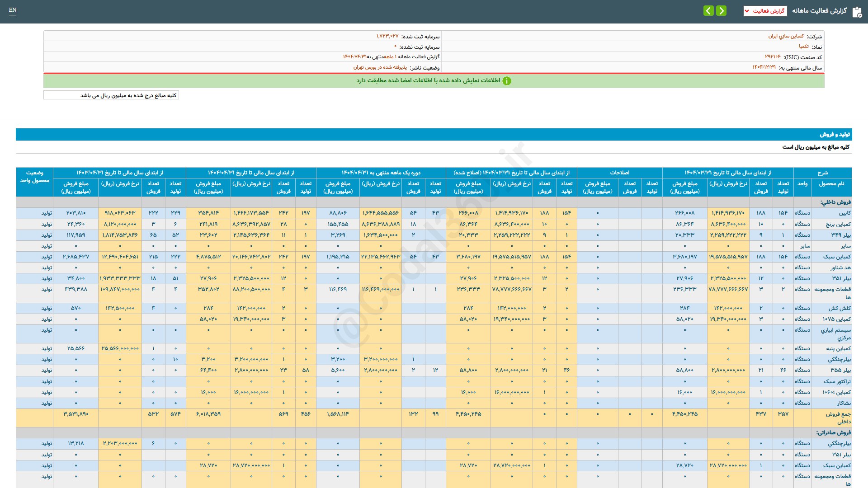Click export amount '۱۳,۲۱۸'

point(76,444)
